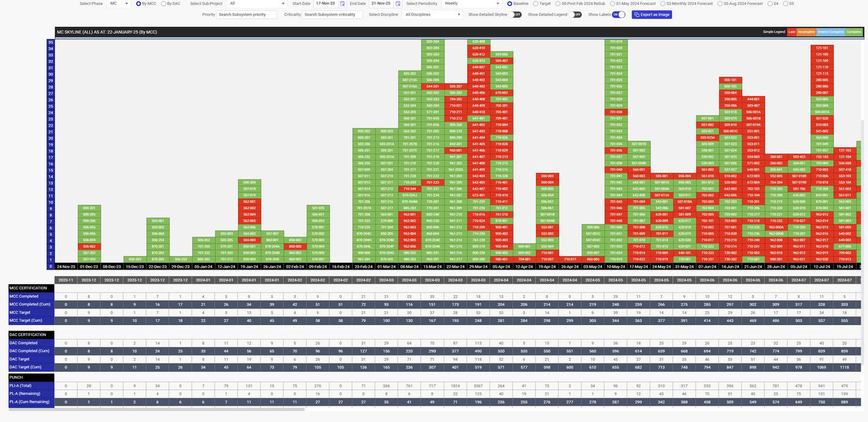Click the blue Interim Complete legend swatch
Screen dimensions: 868x422
[831, 32]
